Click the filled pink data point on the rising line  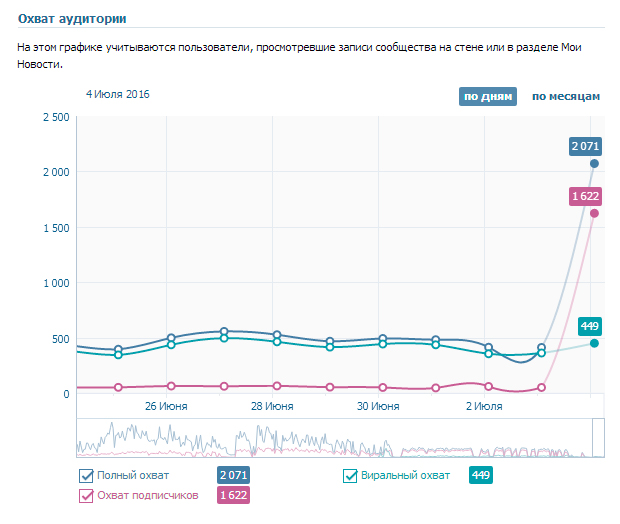pyautogui.click(x=594, y=213)
